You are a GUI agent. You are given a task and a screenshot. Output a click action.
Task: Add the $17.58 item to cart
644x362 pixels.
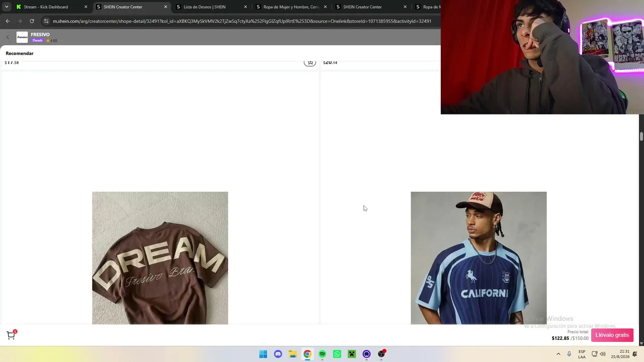tap(310, 63)
